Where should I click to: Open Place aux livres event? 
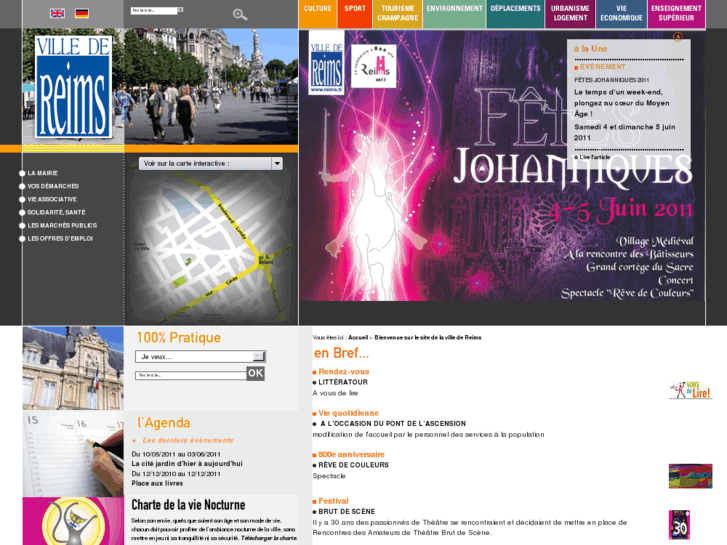point(157,483)
